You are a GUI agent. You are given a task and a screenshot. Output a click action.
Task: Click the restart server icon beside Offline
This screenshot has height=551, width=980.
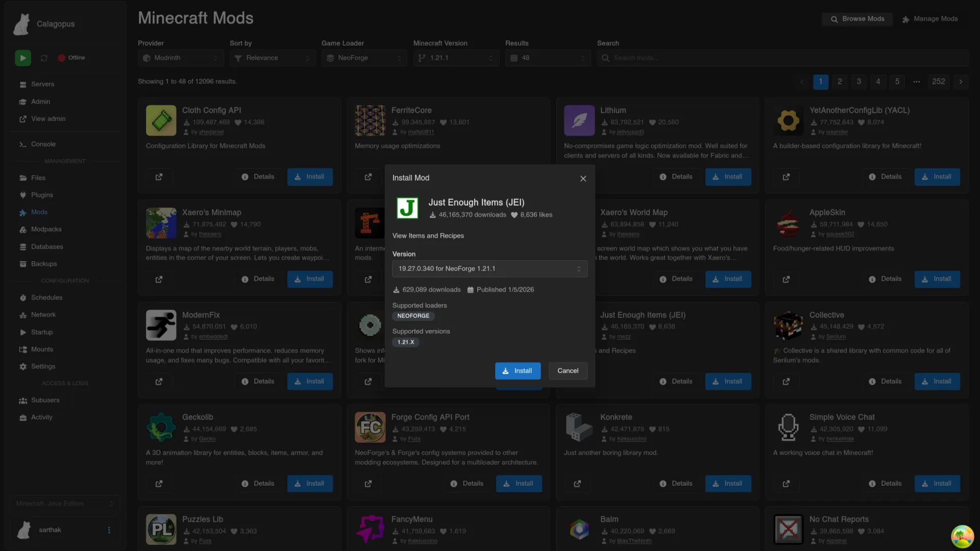pyautogui.click(x=44, y=58)
